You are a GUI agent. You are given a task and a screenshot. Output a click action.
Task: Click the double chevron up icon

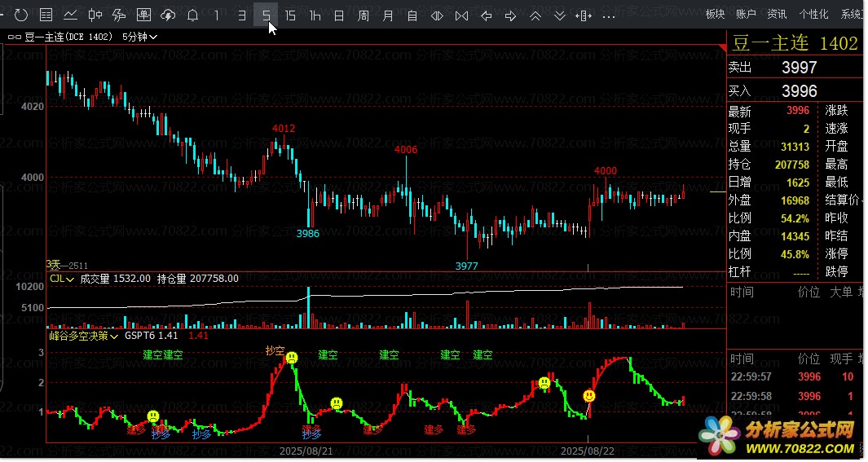(x=535, y=15)
